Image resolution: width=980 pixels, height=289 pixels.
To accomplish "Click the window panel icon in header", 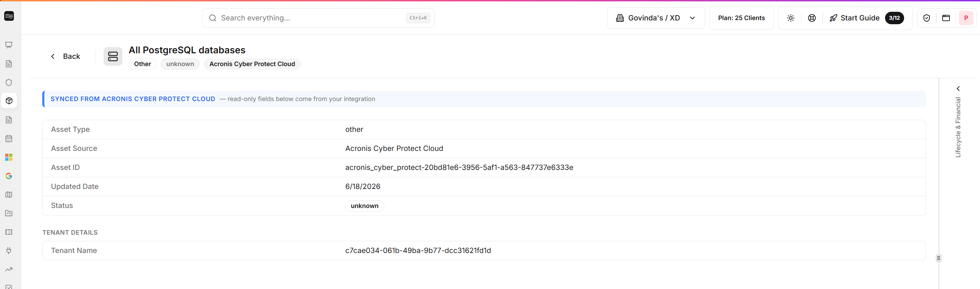I will (946, 18).
